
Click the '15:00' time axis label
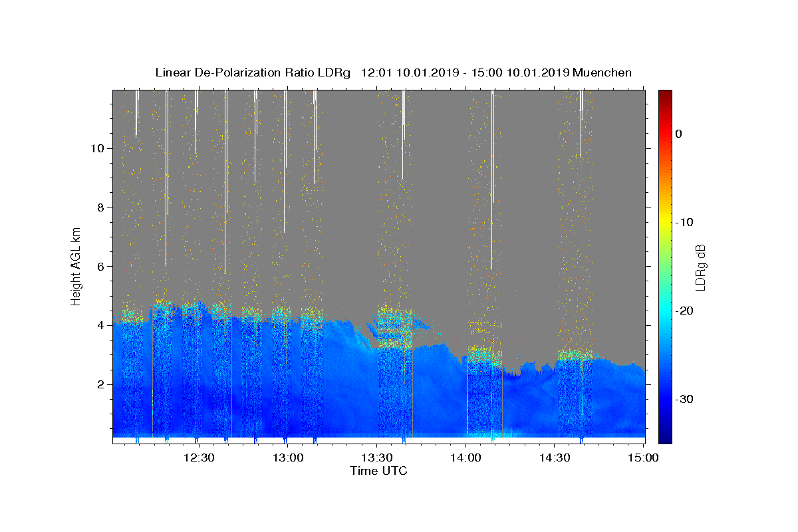[x=643, y=458]
